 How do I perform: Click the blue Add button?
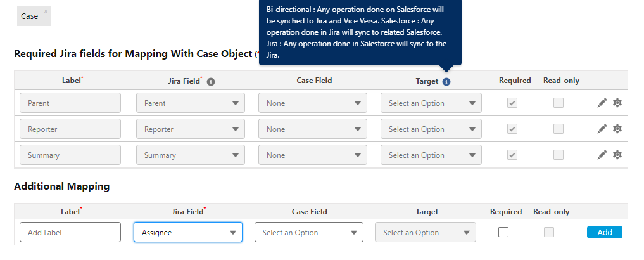[605, 232]
